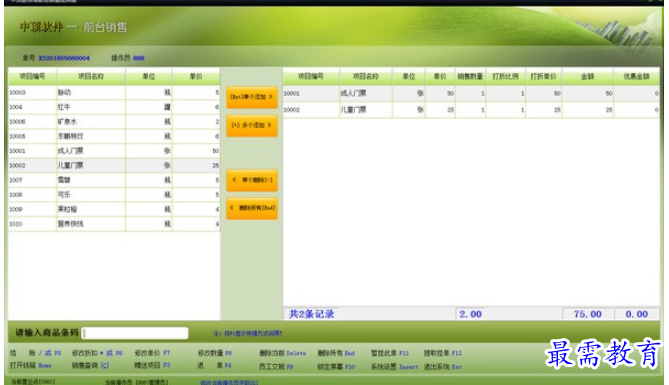Select the 红牛 row in the left item list
Image resolution: width=669 pixels, height=385 pixels.
114,107
